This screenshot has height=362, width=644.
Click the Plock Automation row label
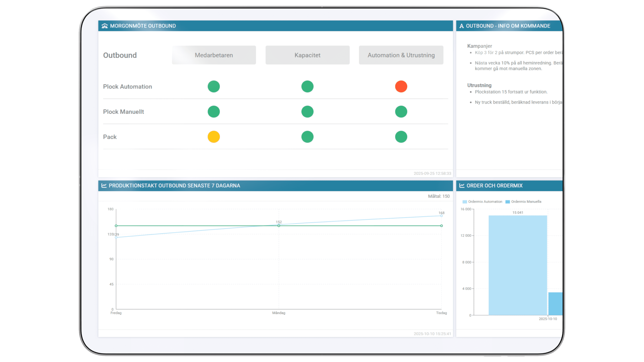point(127,86)
